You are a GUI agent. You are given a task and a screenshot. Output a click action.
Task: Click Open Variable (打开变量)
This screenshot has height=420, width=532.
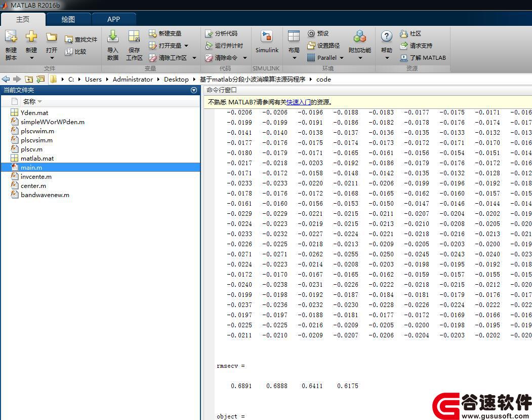point(165,46)
